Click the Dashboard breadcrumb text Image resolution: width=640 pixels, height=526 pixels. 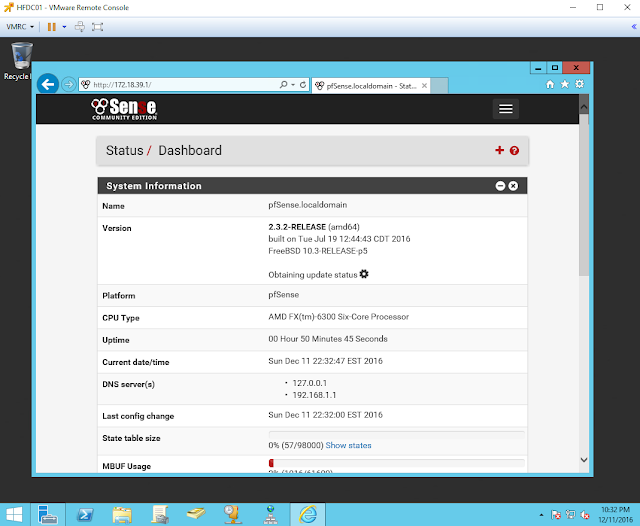tap(190, 150)
